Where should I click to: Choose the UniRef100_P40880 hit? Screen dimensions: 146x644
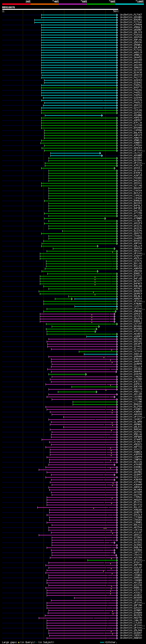tap(131, 178)
